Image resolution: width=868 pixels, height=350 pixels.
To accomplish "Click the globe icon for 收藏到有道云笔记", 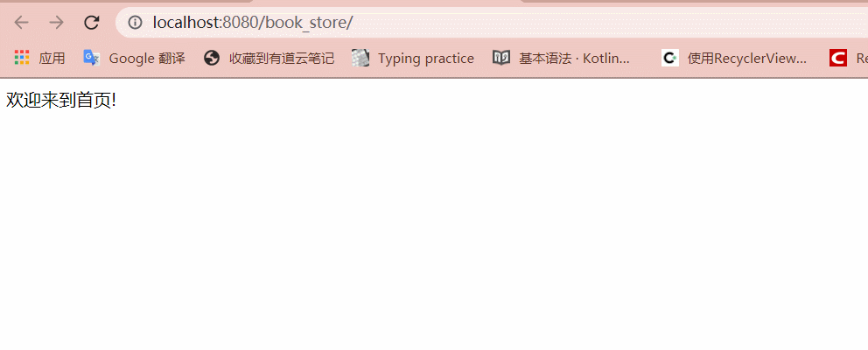I will click(x=212, y=58).
